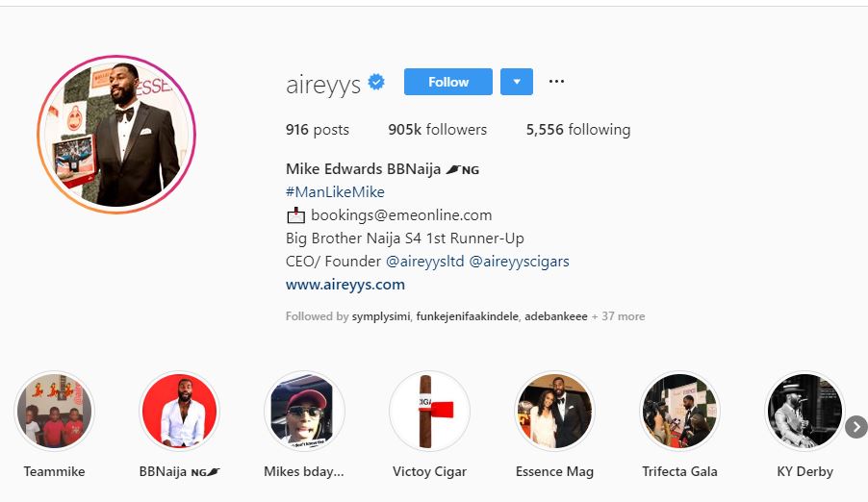Image resolution: width=868 pixels, height=502 pixels.
Task: View the Essence Mag highlight
Action: [x=554, y=412]
